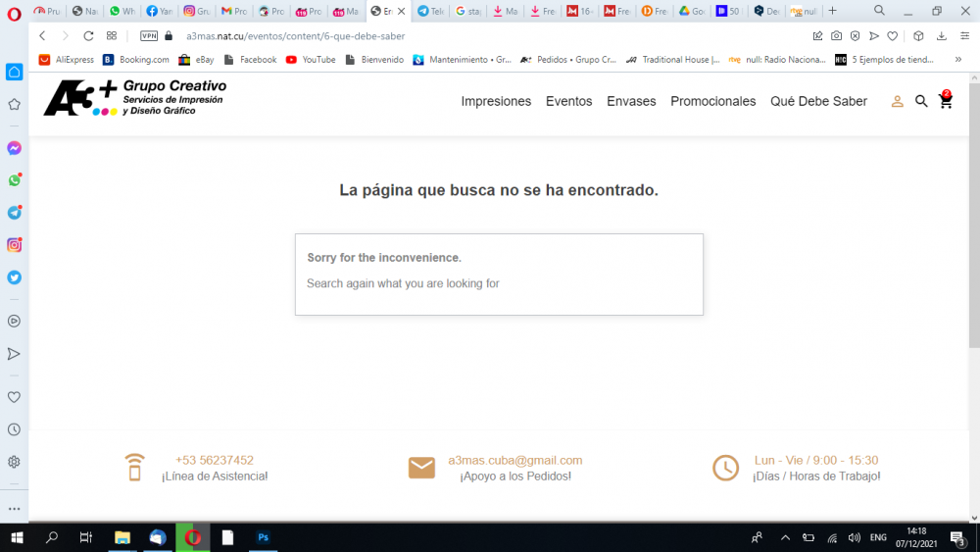The image size is (980, 552).
Task: Open Photoshop from the Windows taskbar
Action: [263, 537]
